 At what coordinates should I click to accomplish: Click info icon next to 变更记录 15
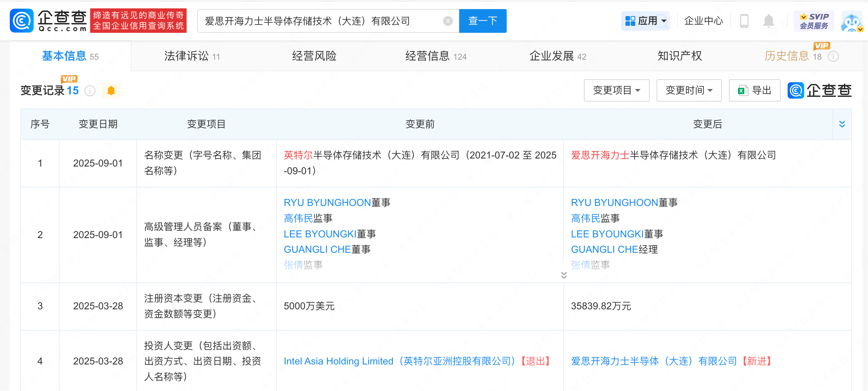point(90,91)
